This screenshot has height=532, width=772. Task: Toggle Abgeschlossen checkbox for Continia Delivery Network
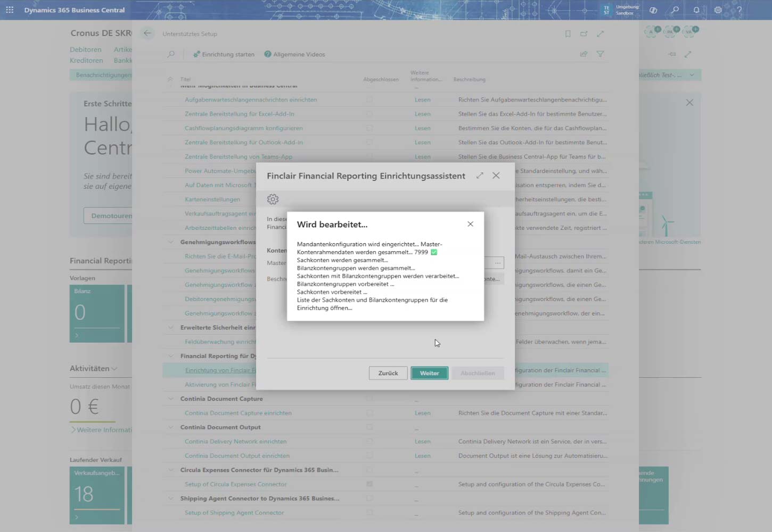pyautogui.click(x=369, y=442)
